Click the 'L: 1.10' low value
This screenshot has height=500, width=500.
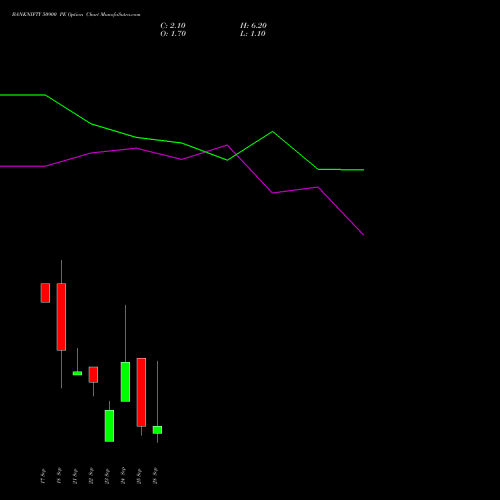click(253, 34)
